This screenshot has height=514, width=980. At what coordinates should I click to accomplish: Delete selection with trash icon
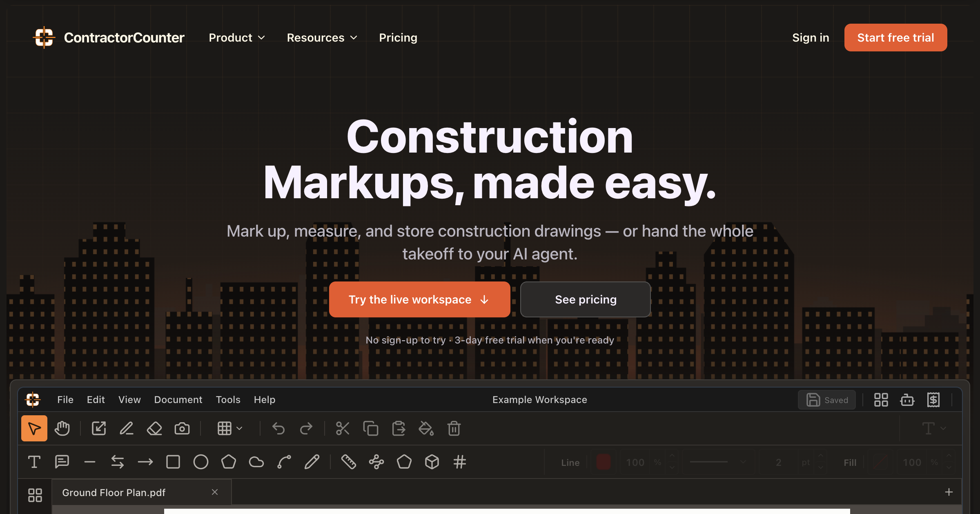[454, 428]
